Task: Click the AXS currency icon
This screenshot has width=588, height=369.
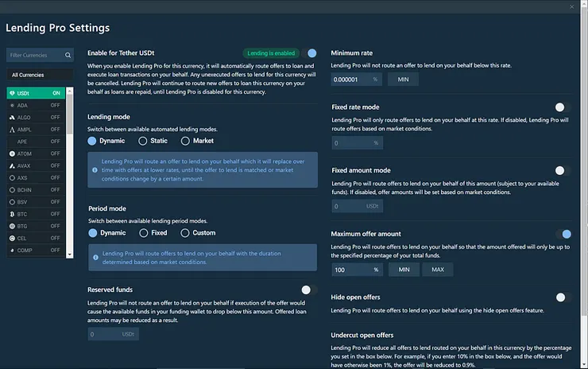Action: tap(12, 178)
